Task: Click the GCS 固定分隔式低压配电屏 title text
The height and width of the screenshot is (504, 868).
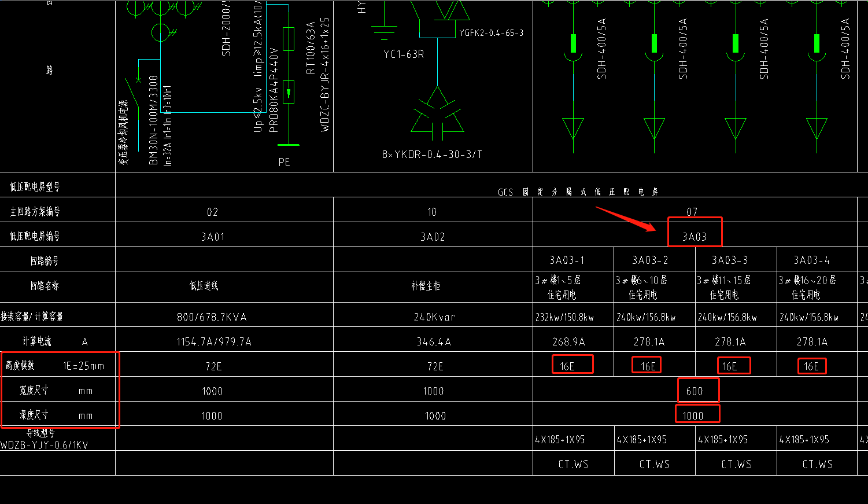Action: [x=578, y=192]
